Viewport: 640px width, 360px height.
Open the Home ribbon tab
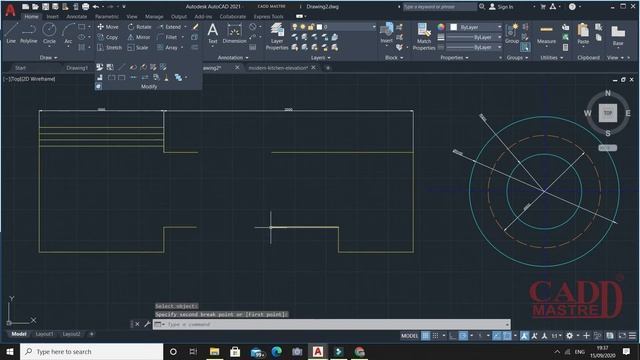pos(31,17)
